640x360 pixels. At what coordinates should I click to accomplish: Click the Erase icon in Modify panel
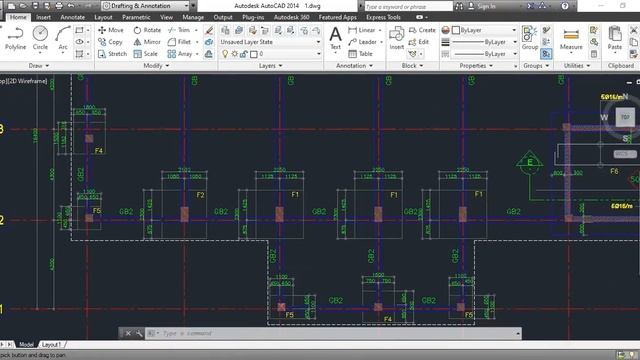coord(209,30)
